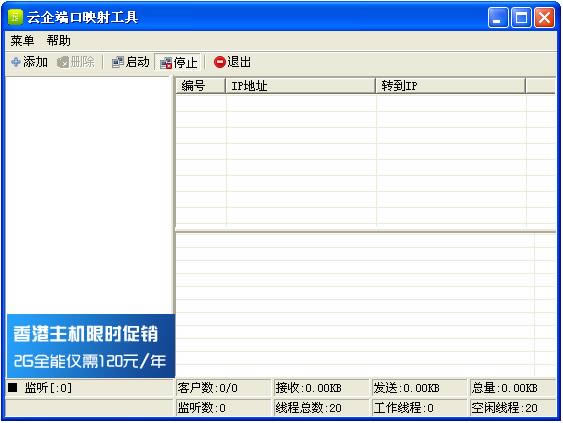
Task: Sort by the 编号 column header
Action: pyautogui.click(x=201, y=86)
